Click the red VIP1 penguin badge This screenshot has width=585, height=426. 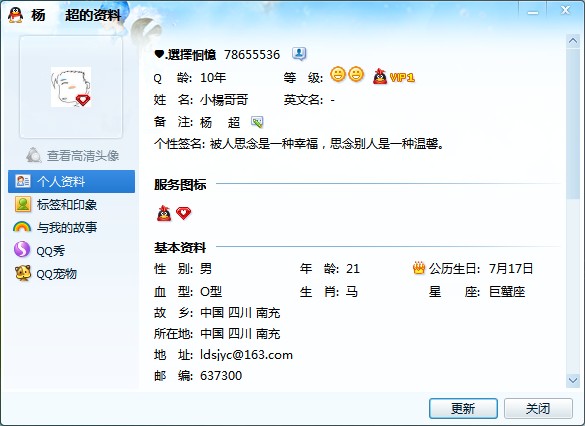tap(394, 76)
